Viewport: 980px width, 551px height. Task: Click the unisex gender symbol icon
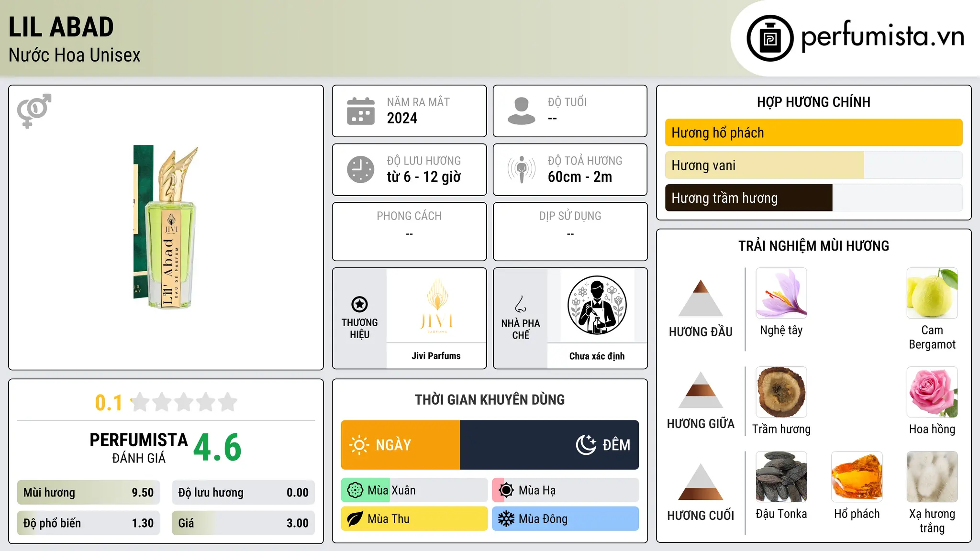click(34, 110)
